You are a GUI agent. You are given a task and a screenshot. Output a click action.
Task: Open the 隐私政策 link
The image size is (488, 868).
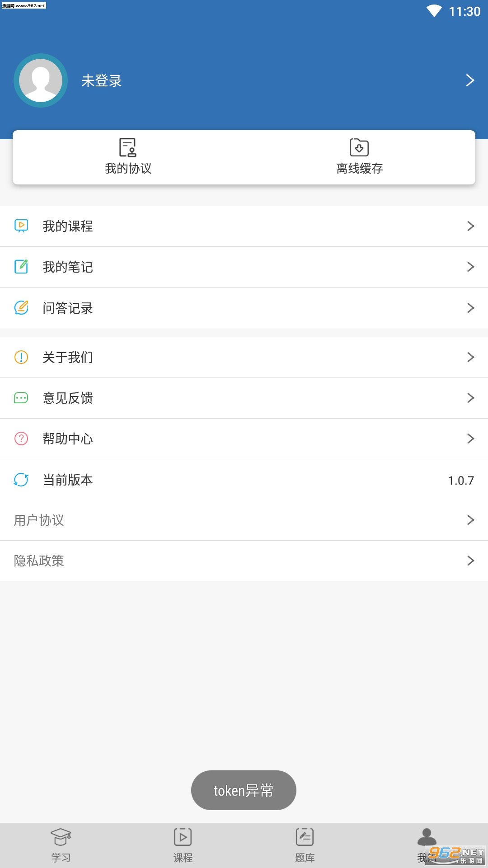click(x=39, y=561)
